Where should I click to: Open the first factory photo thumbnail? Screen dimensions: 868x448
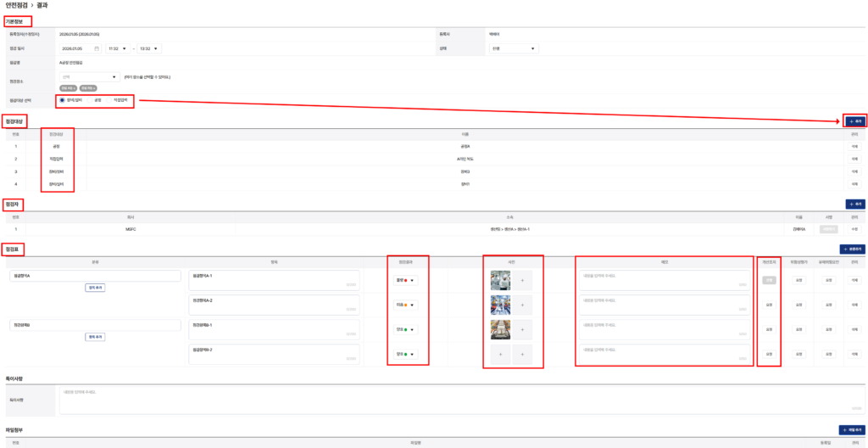(500, 281)
